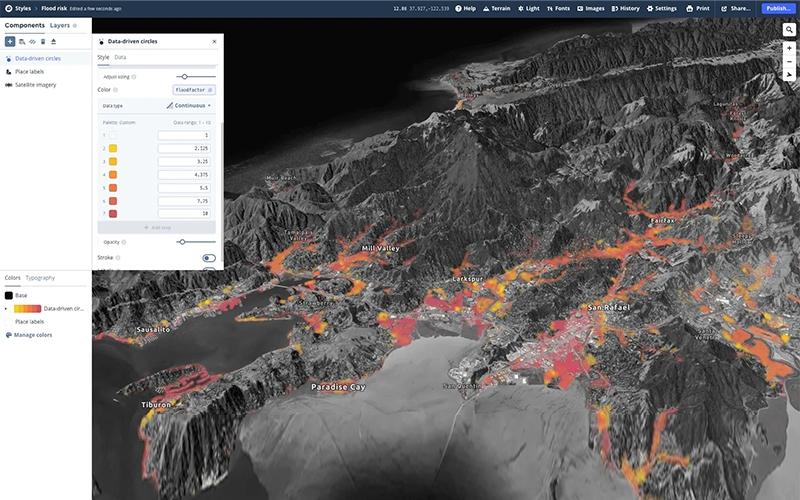800x500 pixels.
Task: Click the black Base color swatch
Action: click(x=9, y=295)
